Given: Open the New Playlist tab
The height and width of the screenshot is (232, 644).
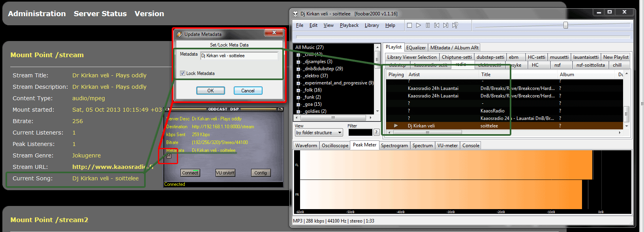Looking at the screenshot, I should [616, 57].
